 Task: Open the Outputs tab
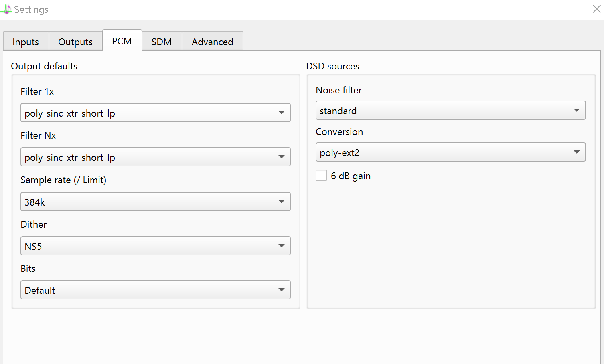[x=75, y=42]
